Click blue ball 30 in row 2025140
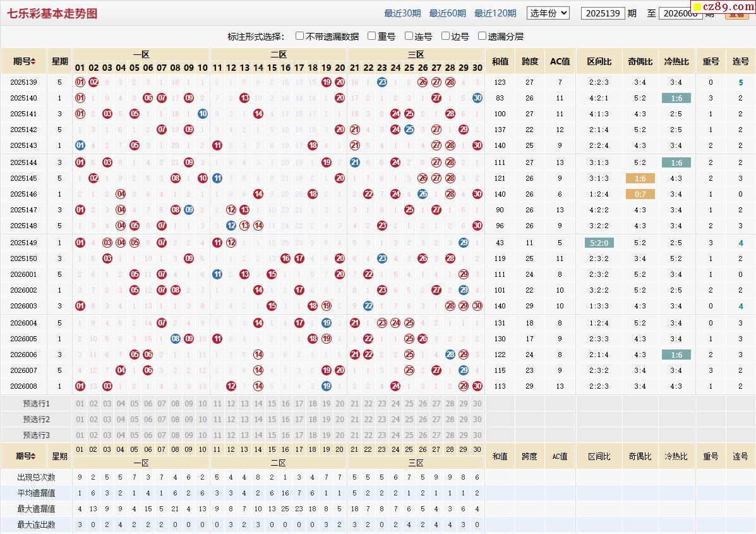 point(477,98)
